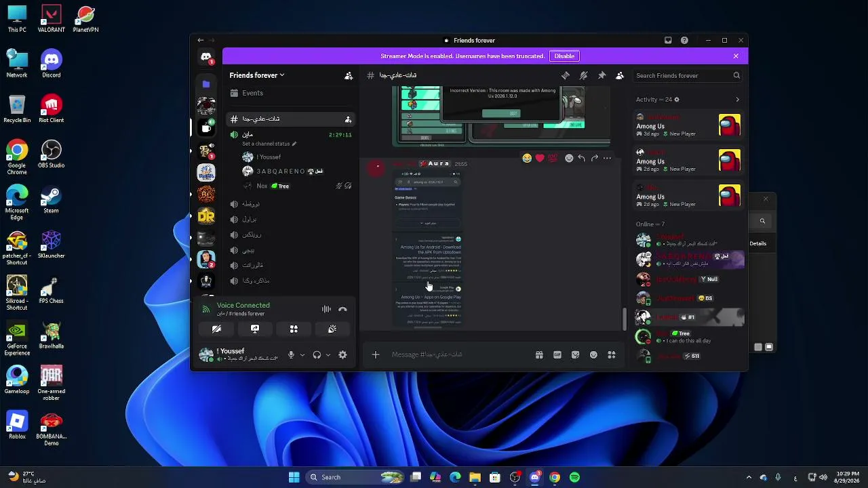Expand the Activity section arrow
This screenshot has width=868, height=488.
tap(738, 100)
